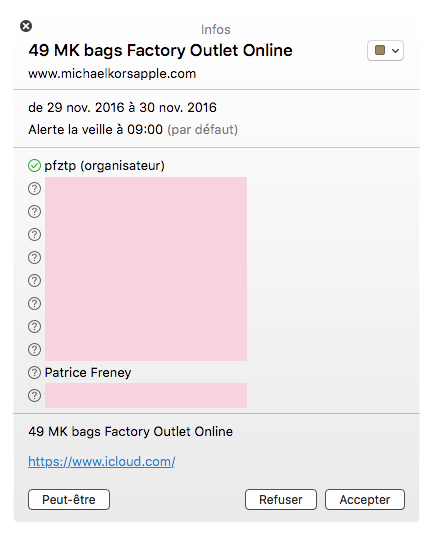
Task: Close the Infos popover with X icon
Action: click(26, 26)
